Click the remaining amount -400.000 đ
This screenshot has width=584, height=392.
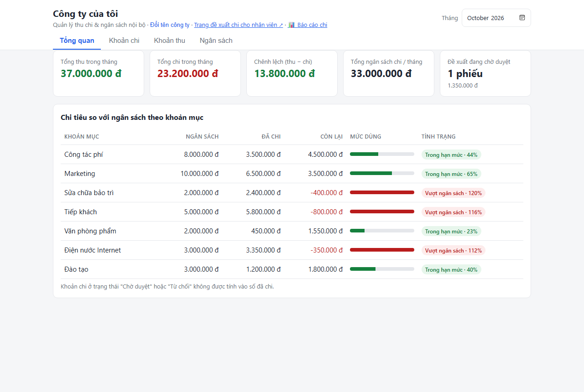327,193
